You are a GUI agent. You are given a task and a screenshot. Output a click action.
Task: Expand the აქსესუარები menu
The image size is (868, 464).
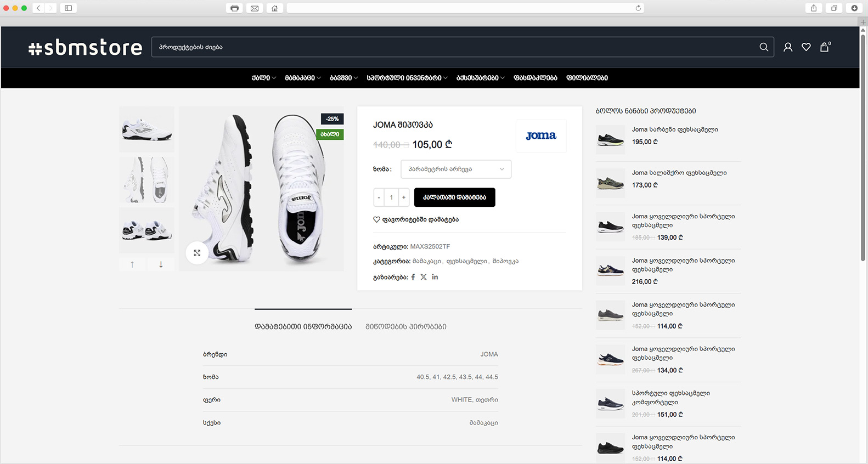(x=481, y=78)
